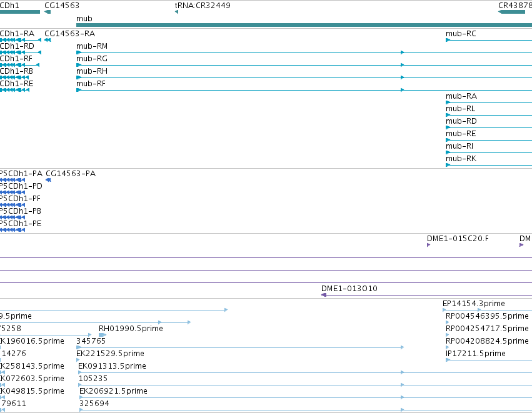Open the EP14154.3prime EST label
532x413 pixels.
(474, 304)
